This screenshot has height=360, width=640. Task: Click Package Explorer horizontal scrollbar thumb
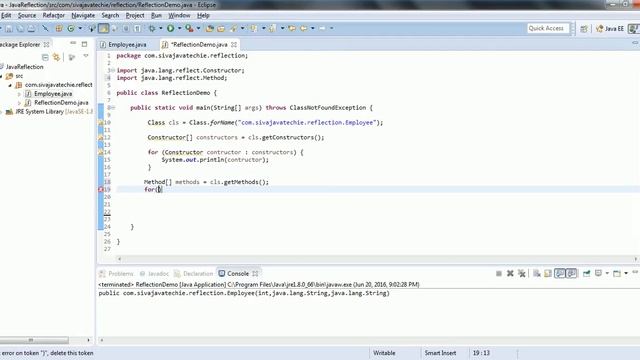(x=34, y=340)
